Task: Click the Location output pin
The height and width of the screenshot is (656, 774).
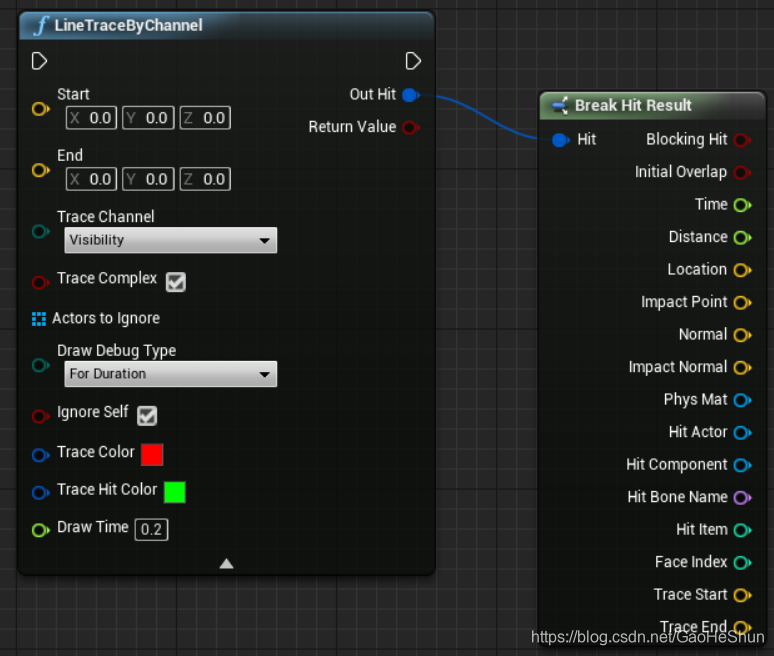Action: 742,270
